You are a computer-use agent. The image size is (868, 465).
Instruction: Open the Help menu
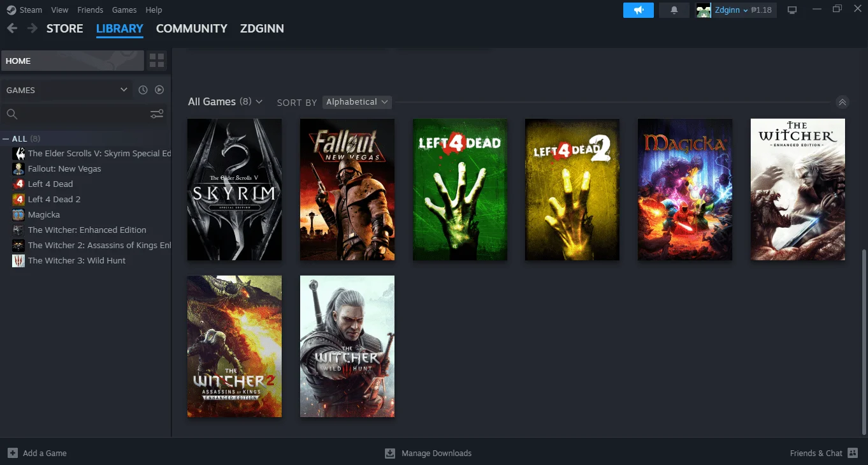tap(154, 10)
